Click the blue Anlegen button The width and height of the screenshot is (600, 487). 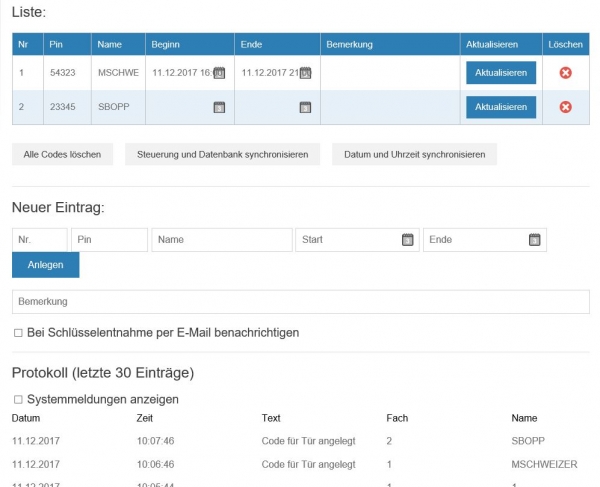pos(45,265)
